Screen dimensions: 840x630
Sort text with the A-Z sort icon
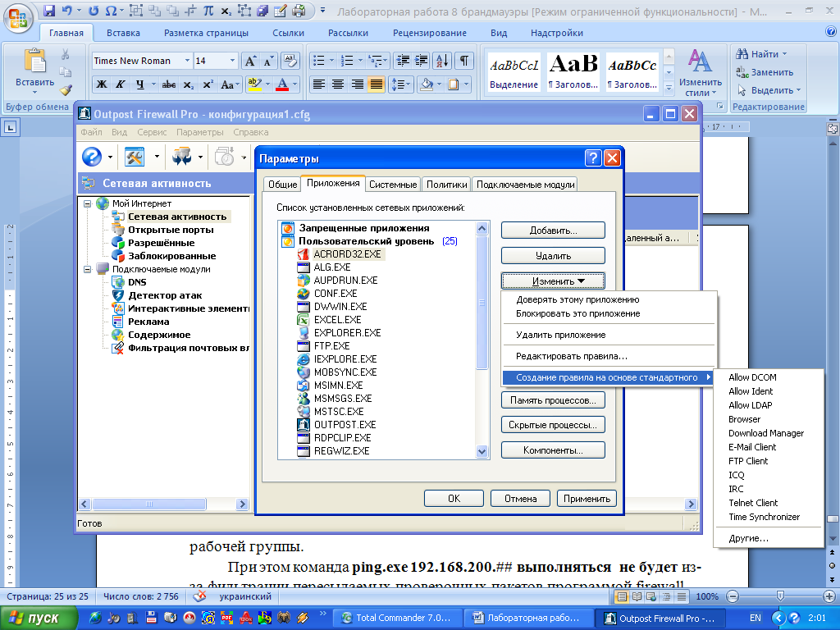[x=442, y=61]
